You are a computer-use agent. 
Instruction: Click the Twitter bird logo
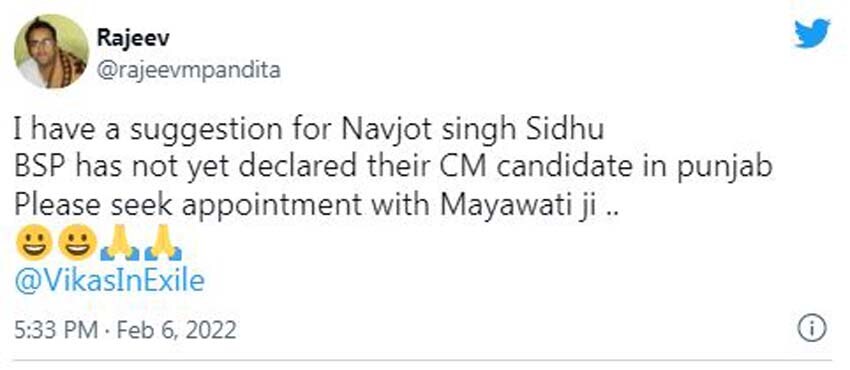pos(812,33)
